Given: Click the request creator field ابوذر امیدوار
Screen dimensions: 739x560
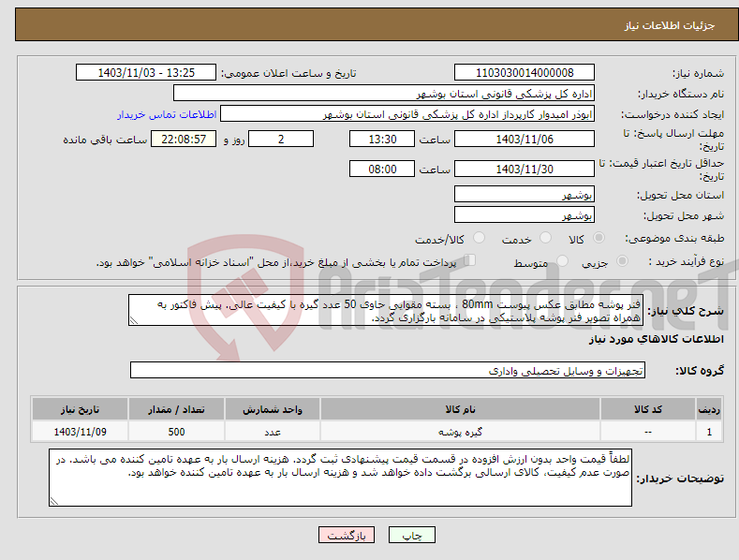Looking at the screenshot, I should pyautogui.click(x=407, y=114).
